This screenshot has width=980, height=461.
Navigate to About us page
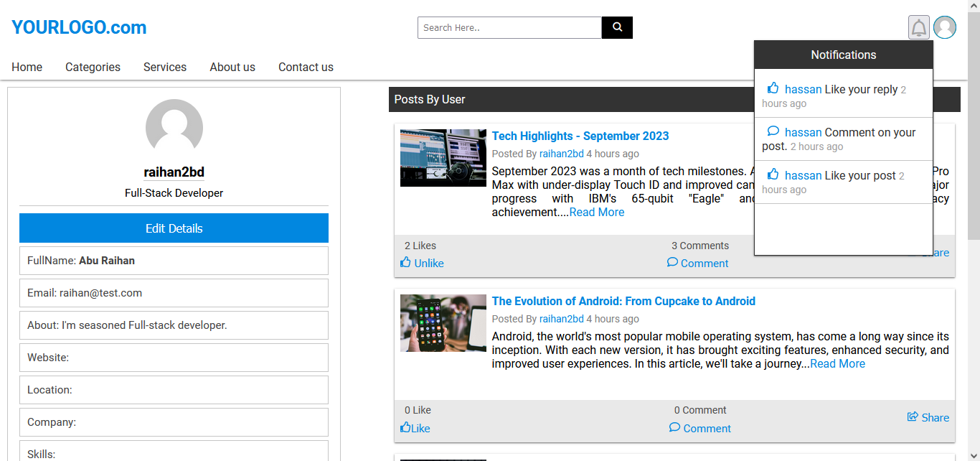coord(232,67)
